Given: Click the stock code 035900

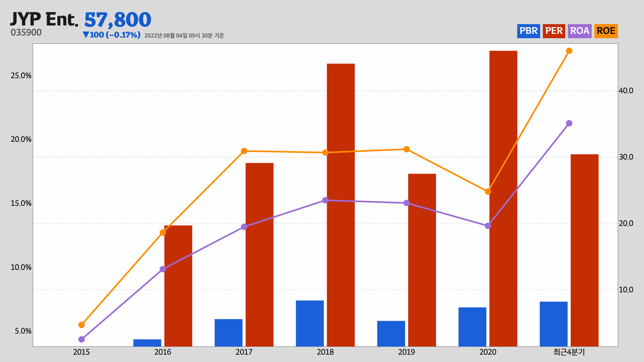Looking at the screenshot, I should 26,33.
